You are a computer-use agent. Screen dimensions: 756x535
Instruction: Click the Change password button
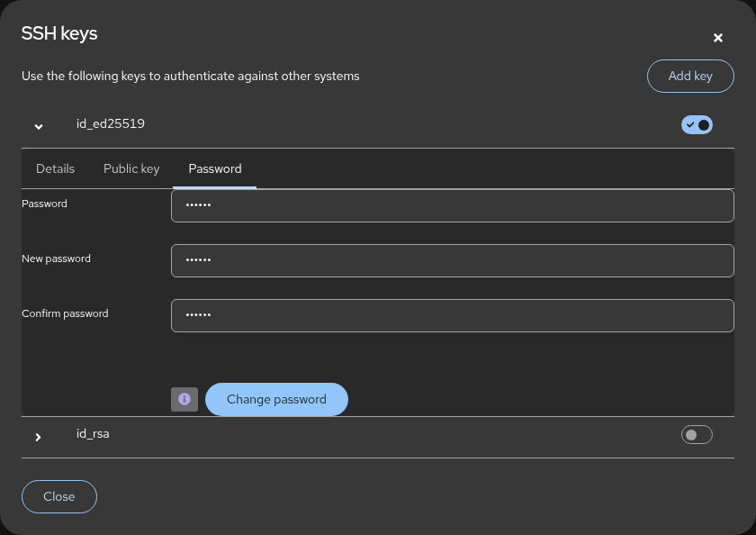[277, 399]
